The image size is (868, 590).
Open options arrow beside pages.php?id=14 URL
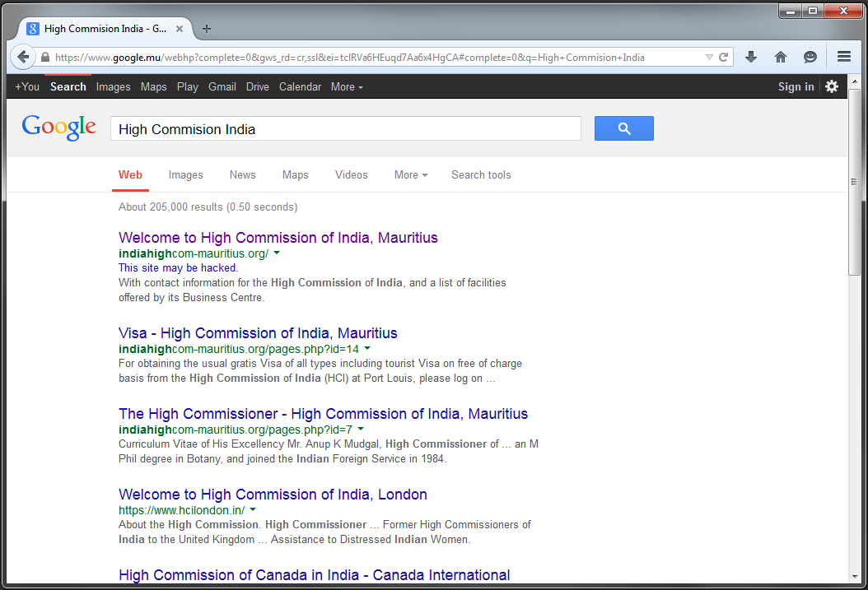click(x=367, y=348)
